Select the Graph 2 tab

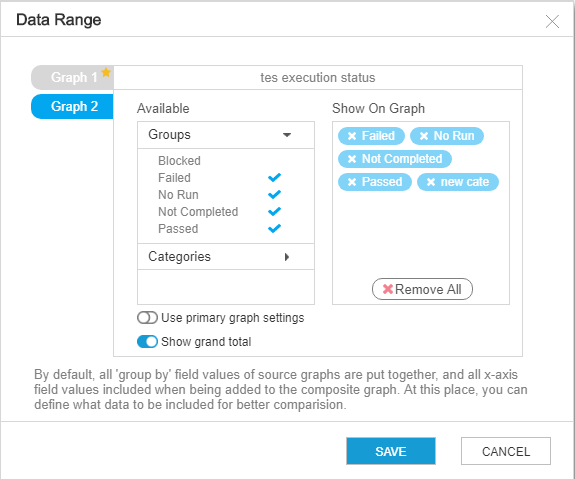click(73, 106)
